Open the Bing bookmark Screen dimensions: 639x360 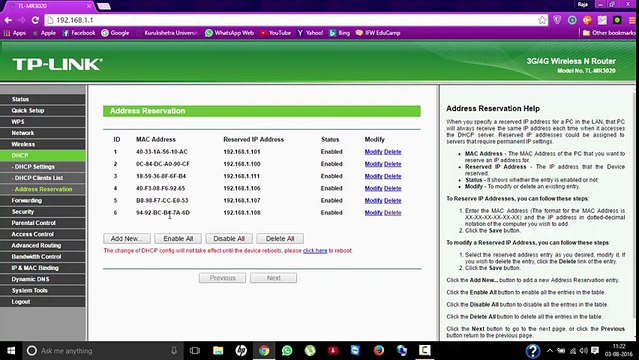click(339, 33)
